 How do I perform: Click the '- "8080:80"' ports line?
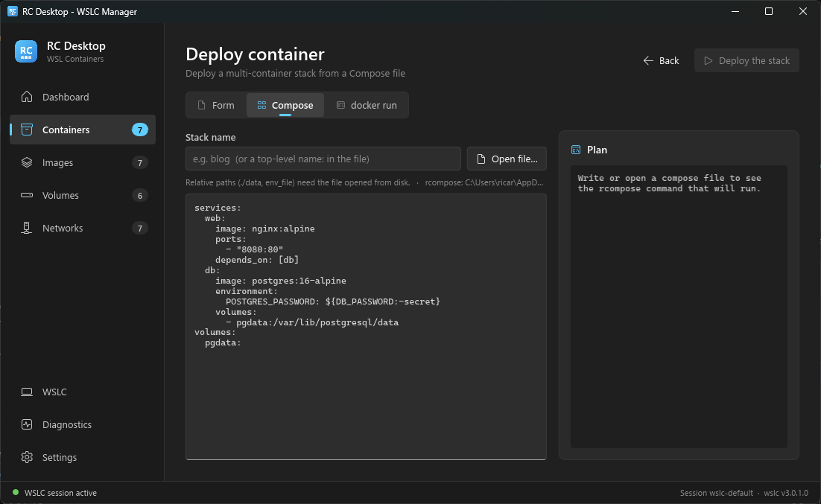(x=255, y=249)
